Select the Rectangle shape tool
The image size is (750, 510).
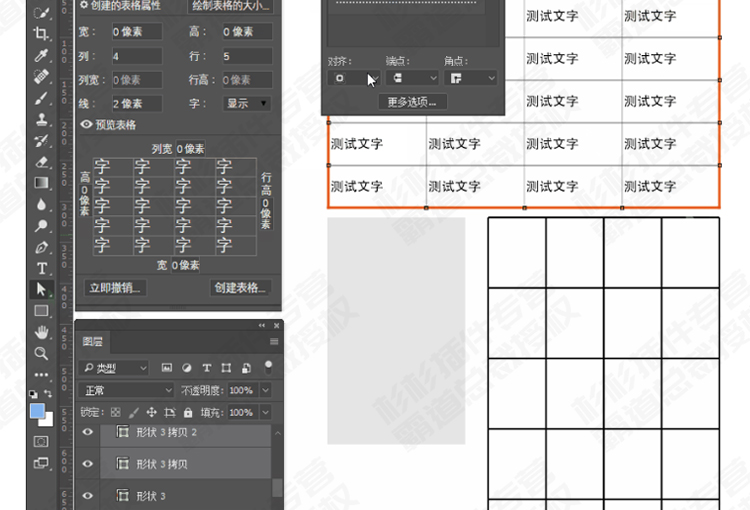pos(41,311)
